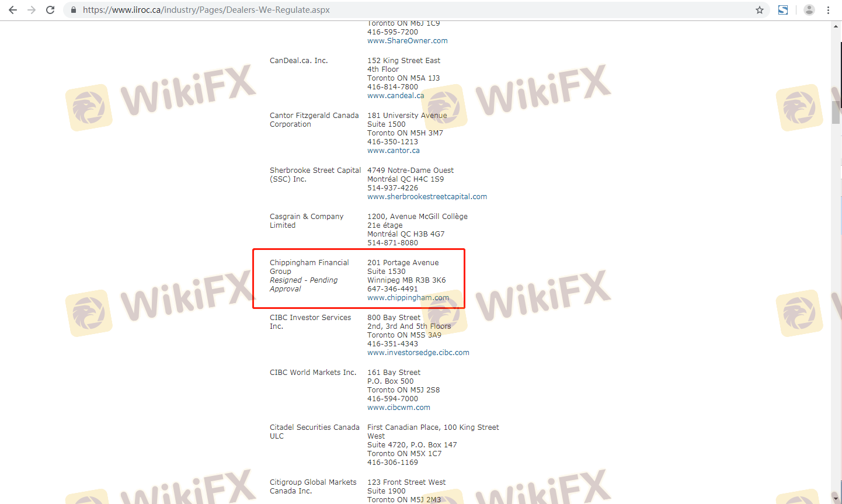Click the Toronto ON M5X 1C7 line

(404, 454)
